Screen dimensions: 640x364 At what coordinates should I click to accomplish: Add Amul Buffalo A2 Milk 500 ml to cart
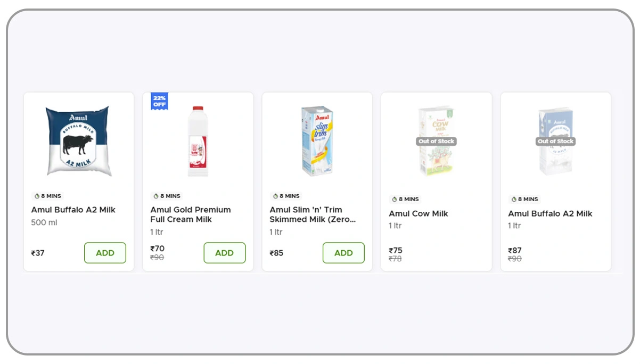[105, 253]
